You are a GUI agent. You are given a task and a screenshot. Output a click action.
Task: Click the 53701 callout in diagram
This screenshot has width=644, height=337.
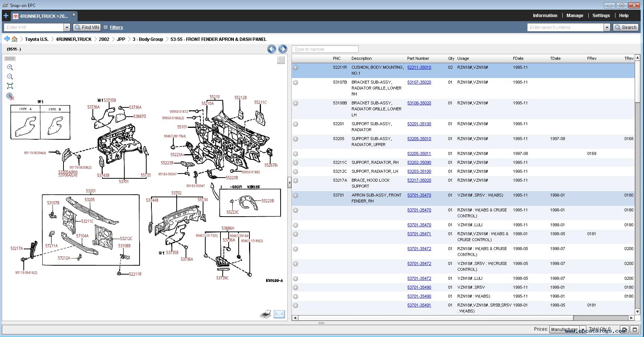(x=124, y=182)
